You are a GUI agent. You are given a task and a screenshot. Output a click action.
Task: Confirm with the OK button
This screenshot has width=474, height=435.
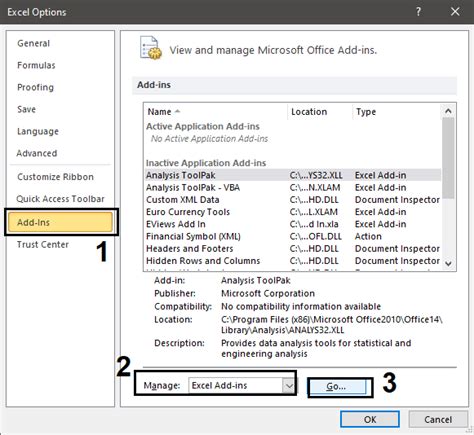(370, 419)
